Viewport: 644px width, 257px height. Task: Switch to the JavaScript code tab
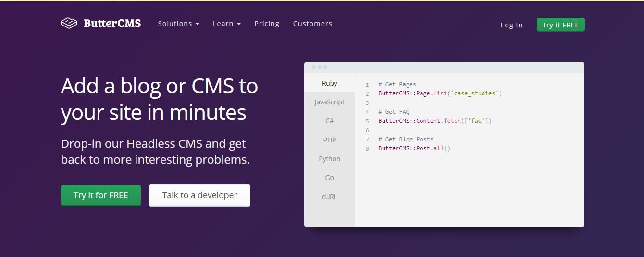pos(330,102)
